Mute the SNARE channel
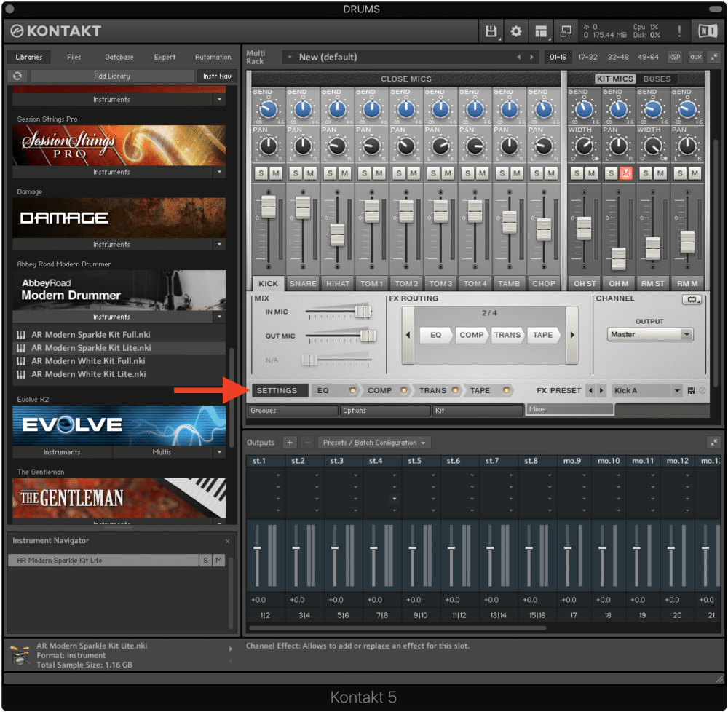Screen dimensions: 728x712 click(x=310, y=173)
